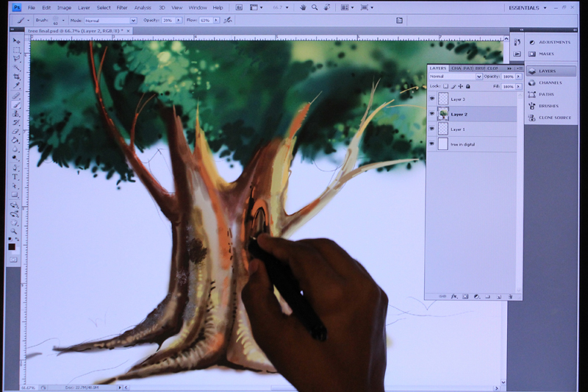This screenshot has width=588, height=392.
Task: Select the Type tool
Action: pos(15,177)
